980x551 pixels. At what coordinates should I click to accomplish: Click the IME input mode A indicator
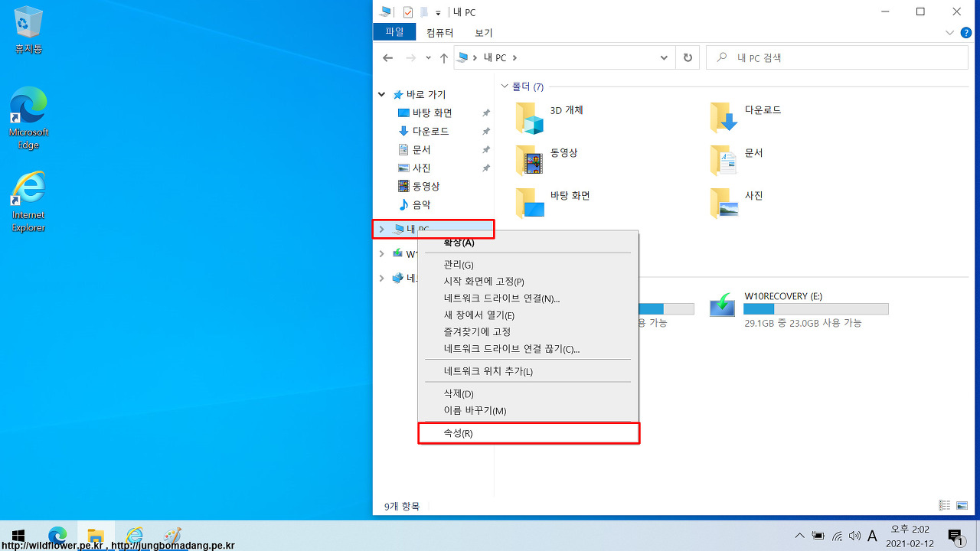point(872,536)
